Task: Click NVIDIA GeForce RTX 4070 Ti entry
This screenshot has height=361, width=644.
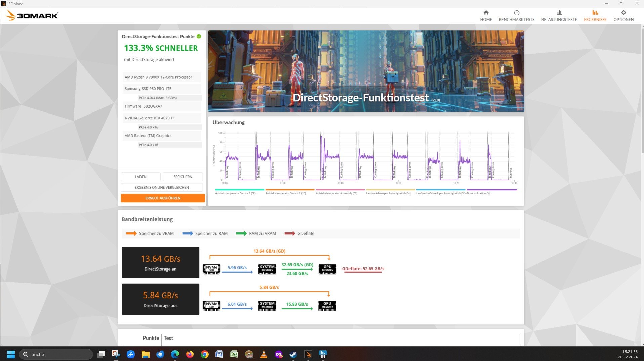Action: (162, 118)
